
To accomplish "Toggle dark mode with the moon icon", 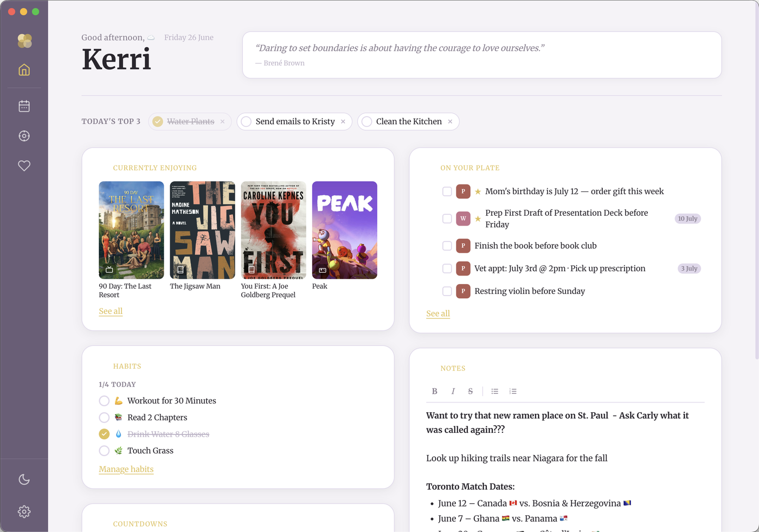I will 24,479.
